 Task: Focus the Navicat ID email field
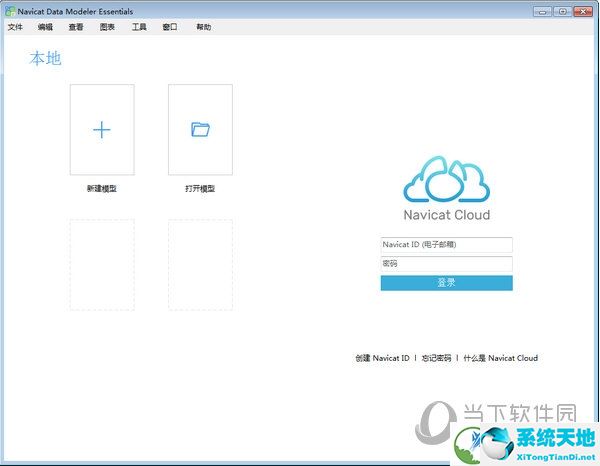(x=446, y=245)
